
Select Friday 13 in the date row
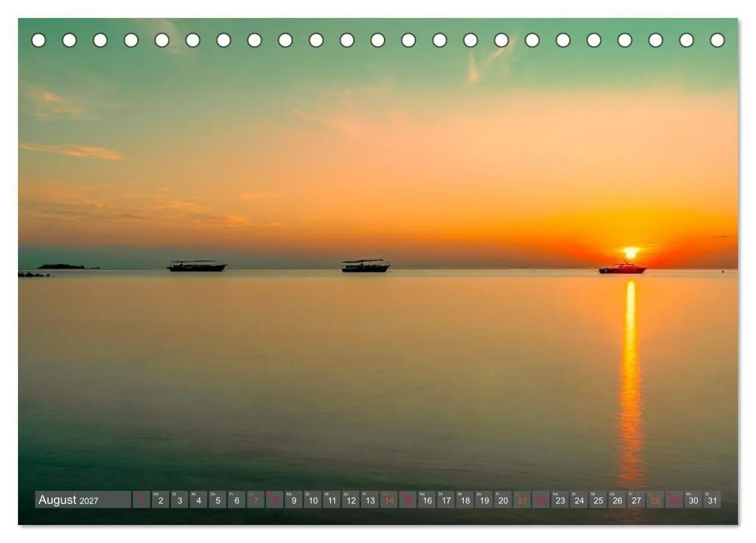370,500
